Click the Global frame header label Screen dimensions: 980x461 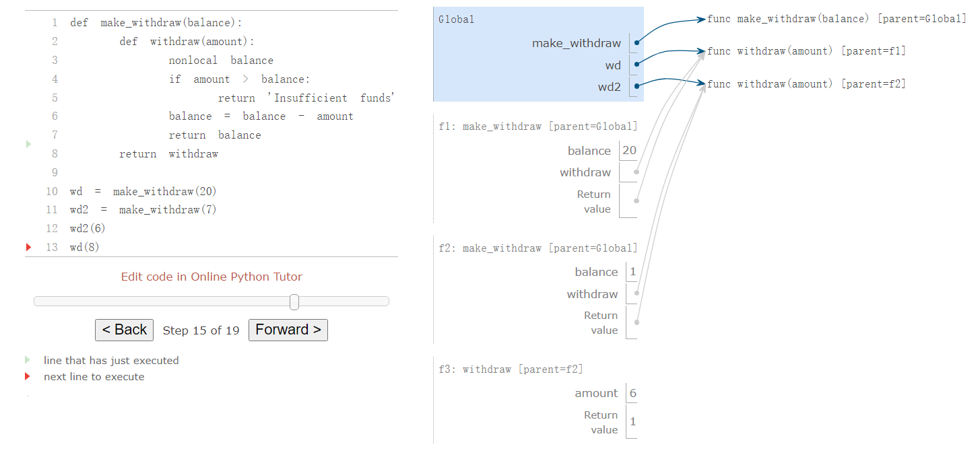[x=456, y=20]
